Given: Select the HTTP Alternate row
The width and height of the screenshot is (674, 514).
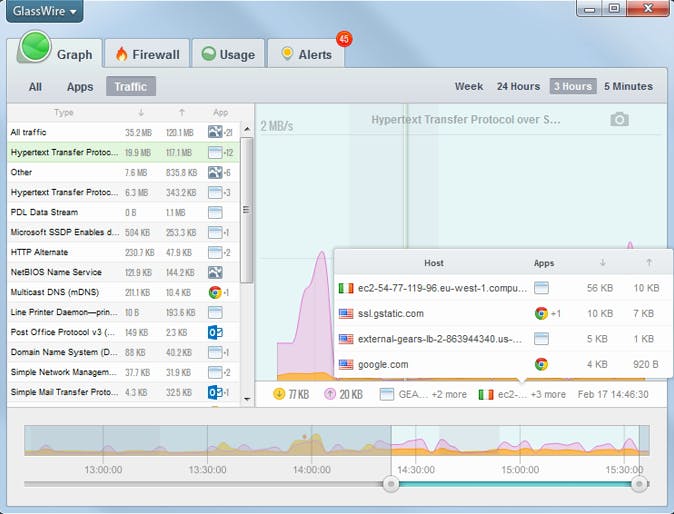Looking at the screenshot, I should click(123, 252).
